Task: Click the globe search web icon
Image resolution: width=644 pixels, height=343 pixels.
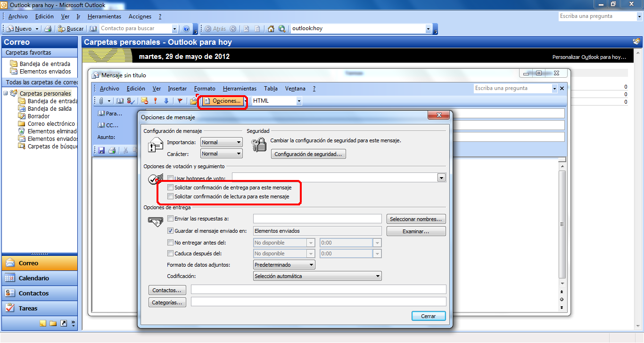Action: pos(282,29)
